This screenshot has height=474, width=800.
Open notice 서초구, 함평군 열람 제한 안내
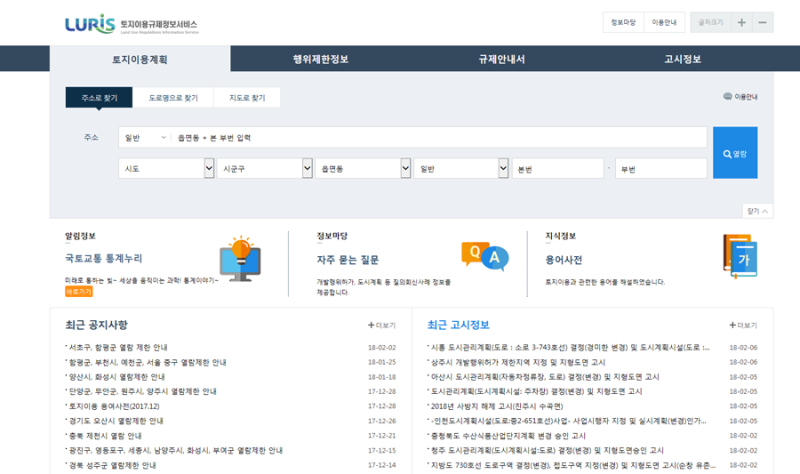[117, 347]
